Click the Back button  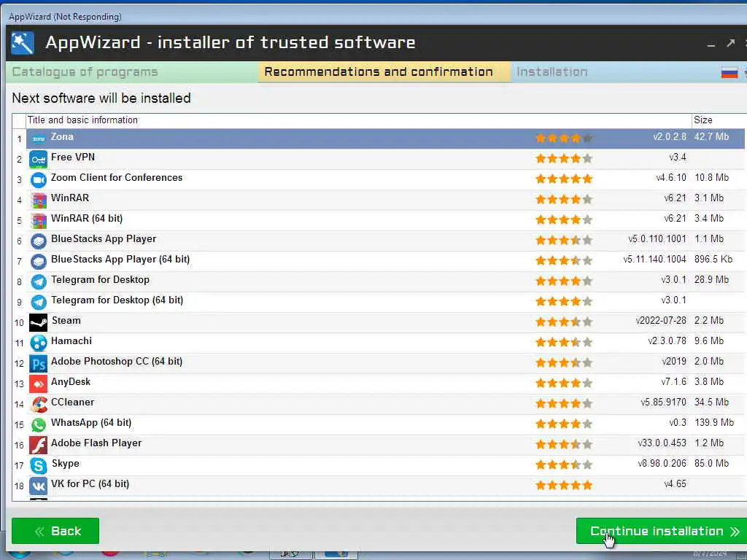click(55, 531)
